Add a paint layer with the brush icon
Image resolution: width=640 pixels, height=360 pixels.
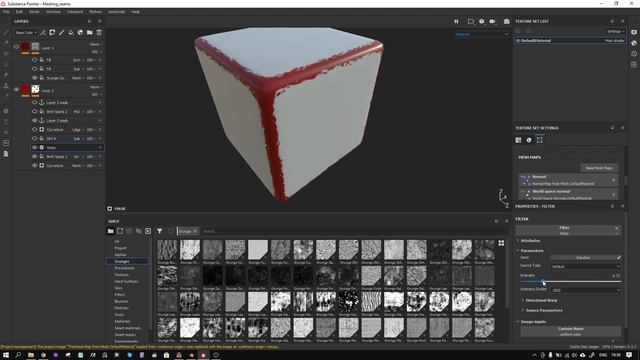pos(62,33)
